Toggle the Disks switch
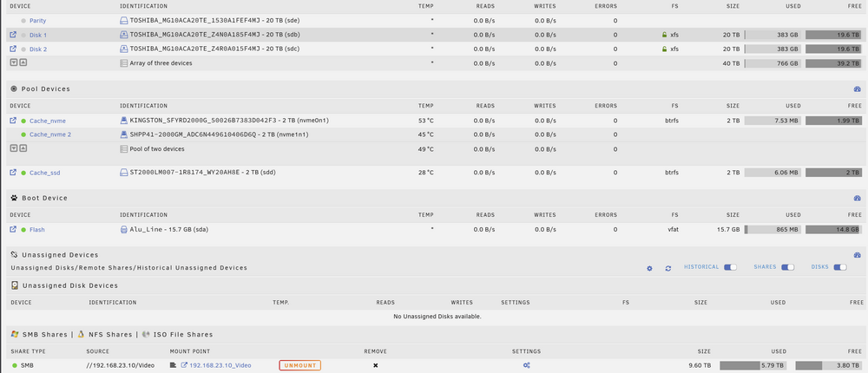Viewport: 868px width, 373px height. [840, 267]
